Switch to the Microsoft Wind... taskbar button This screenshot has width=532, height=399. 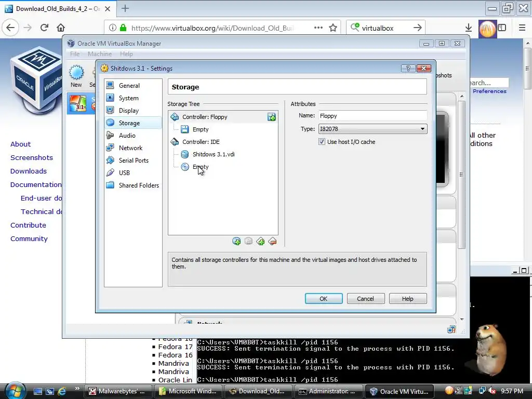(x=189, y=391)
